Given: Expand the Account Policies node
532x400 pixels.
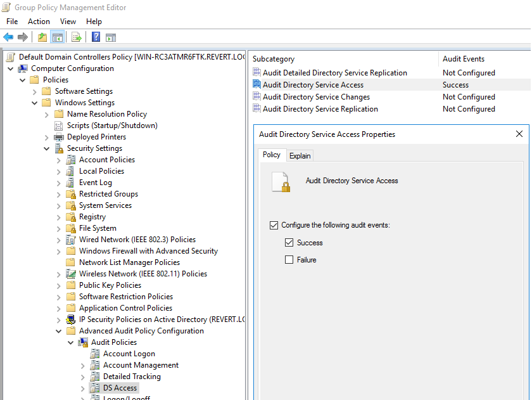Looking at the screenshot, I should (x=59, y=160).
